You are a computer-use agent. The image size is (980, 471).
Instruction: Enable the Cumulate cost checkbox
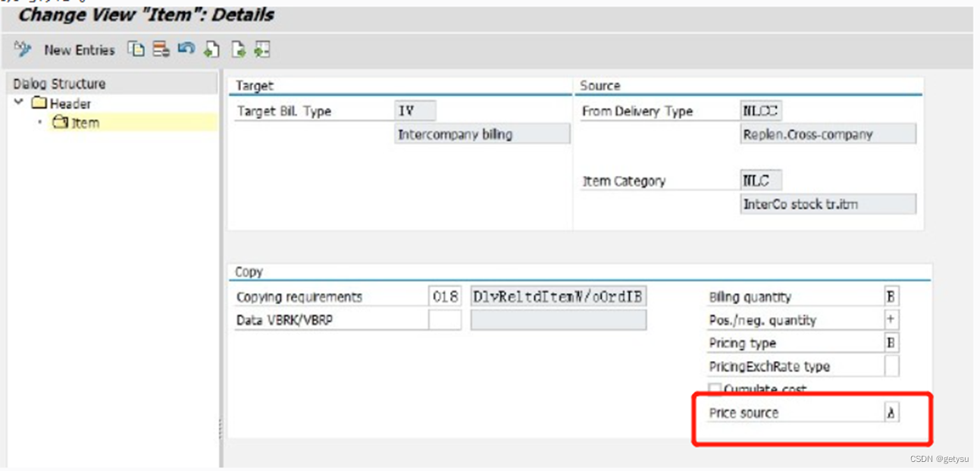click(714, 388)
